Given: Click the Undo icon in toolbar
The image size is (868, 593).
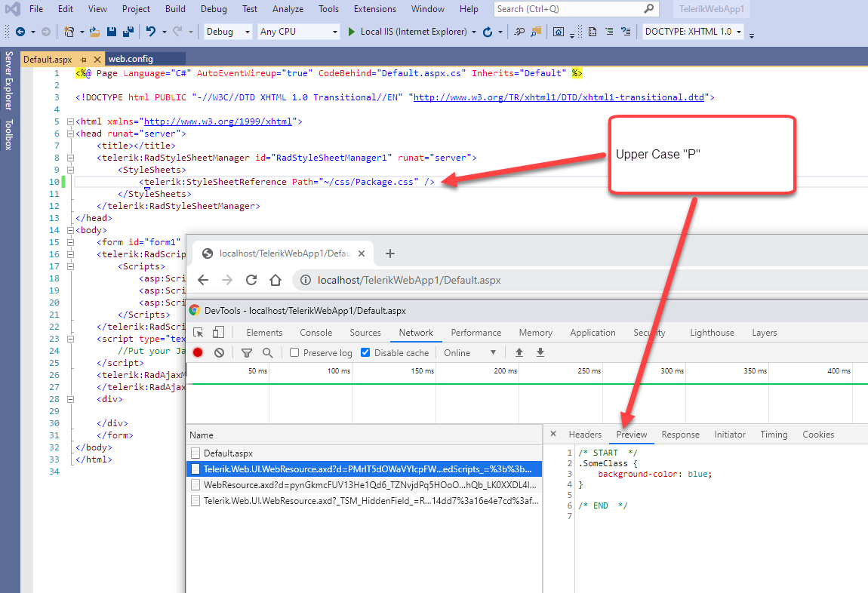Looking at the screenshot, I should [x=151, y=32].
